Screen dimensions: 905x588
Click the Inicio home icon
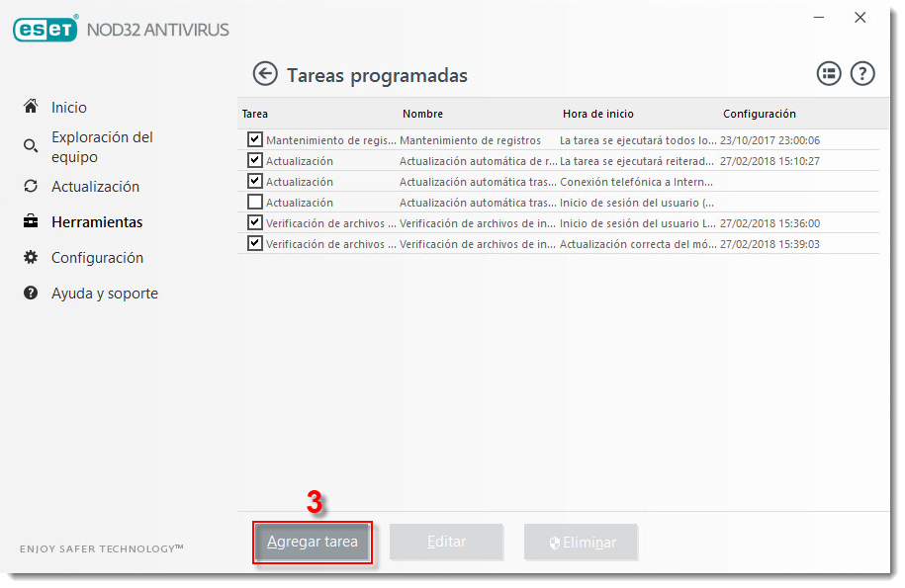pyautogui.click(x=31, y=107)
